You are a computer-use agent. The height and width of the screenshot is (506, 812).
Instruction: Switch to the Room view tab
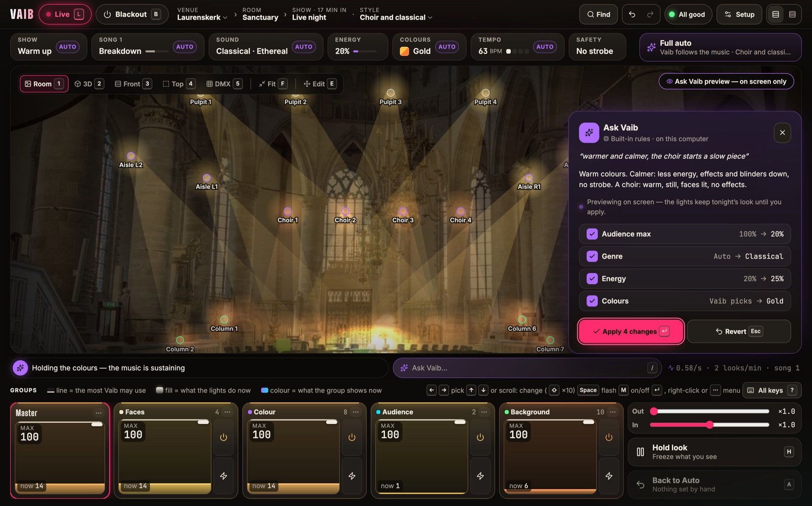point(44,84)
